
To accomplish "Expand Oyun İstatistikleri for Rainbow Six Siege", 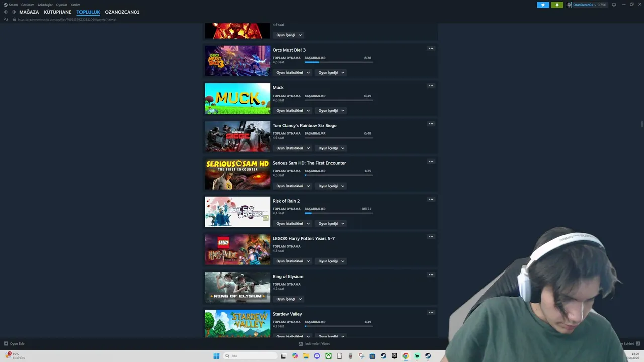I will pos(293,148).
